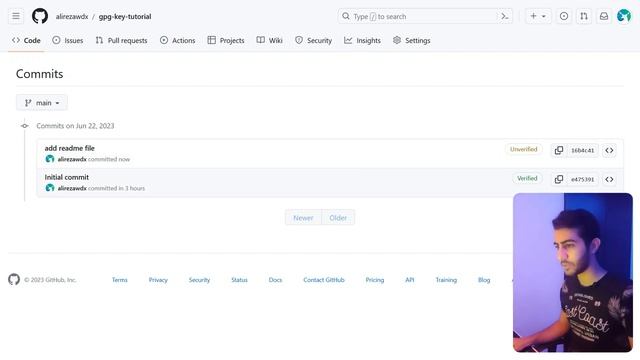Switch to the Issues tab
The image size is (640, 360).
pyautogui.click(x=68, y=40)
